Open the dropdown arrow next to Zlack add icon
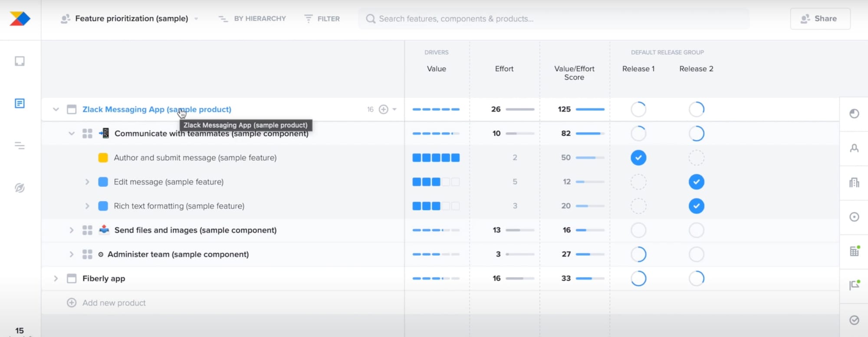 coord(395,109)
